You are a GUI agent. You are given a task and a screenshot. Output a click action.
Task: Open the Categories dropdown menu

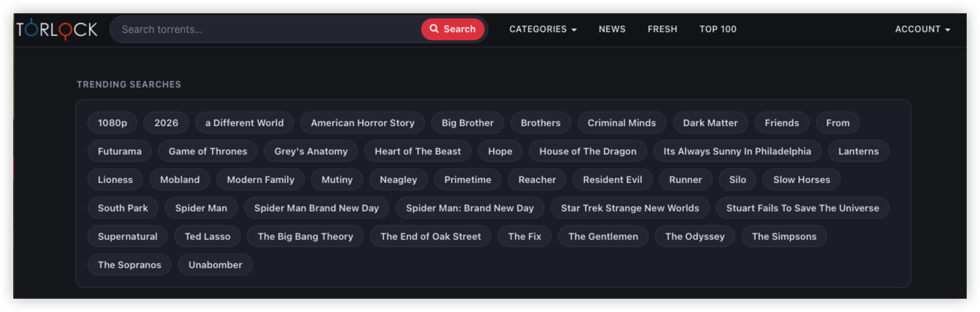point(543,29)
